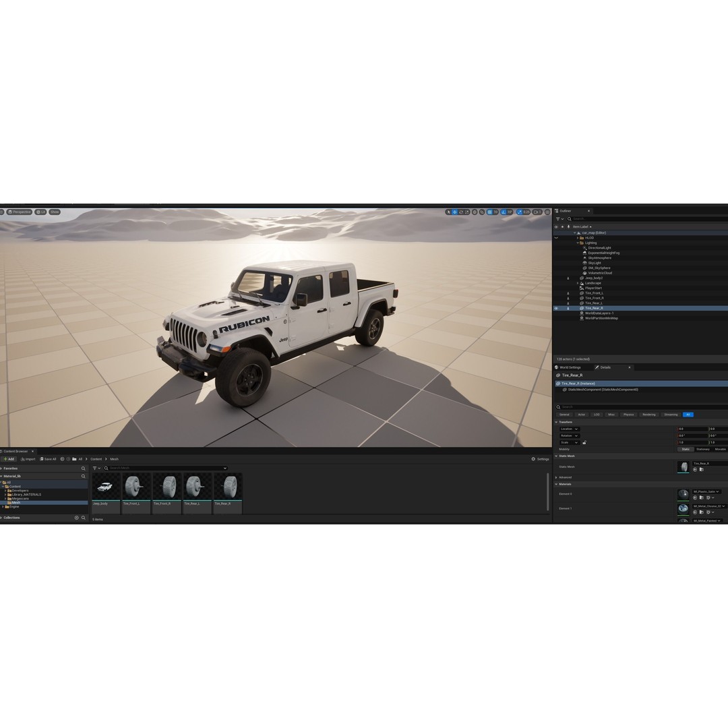Filter details by General category
Viewport: 728px width, 728px height.
tap(564, 415)
